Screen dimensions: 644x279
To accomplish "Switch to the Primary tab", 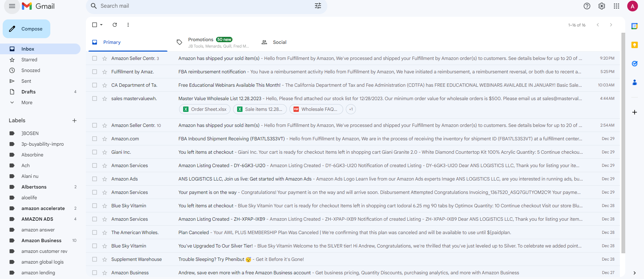I will point(128,42).
